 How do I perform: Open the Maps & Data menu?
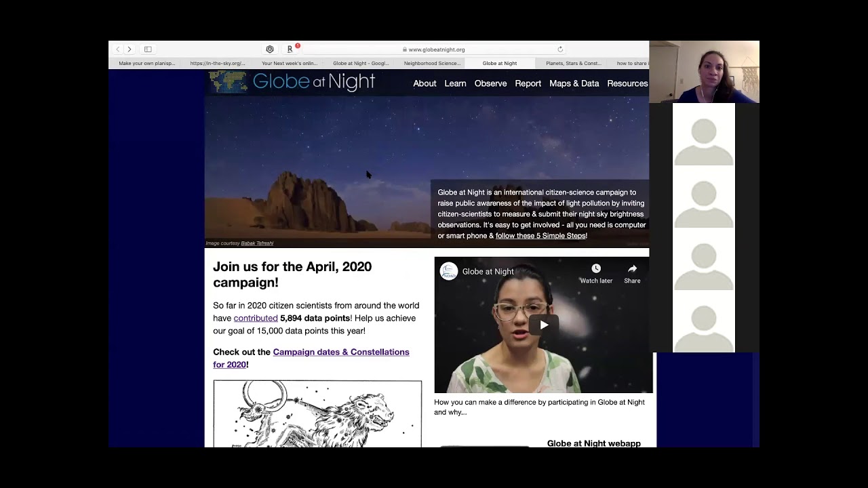574,83
